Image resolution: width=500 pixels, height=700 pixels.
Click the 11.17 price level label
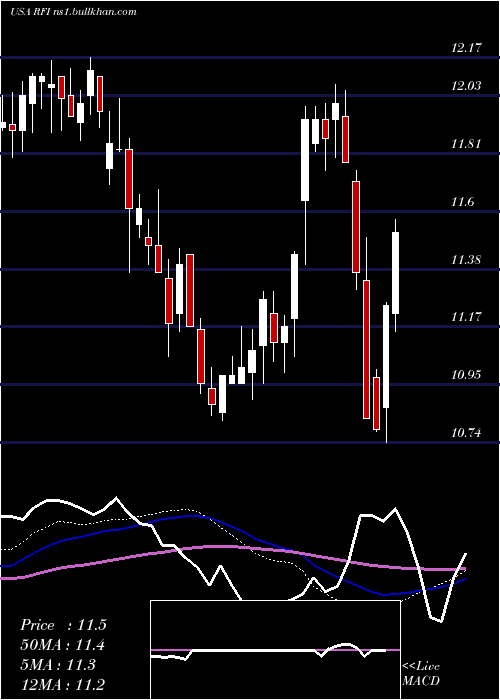[x=466, y=317]
